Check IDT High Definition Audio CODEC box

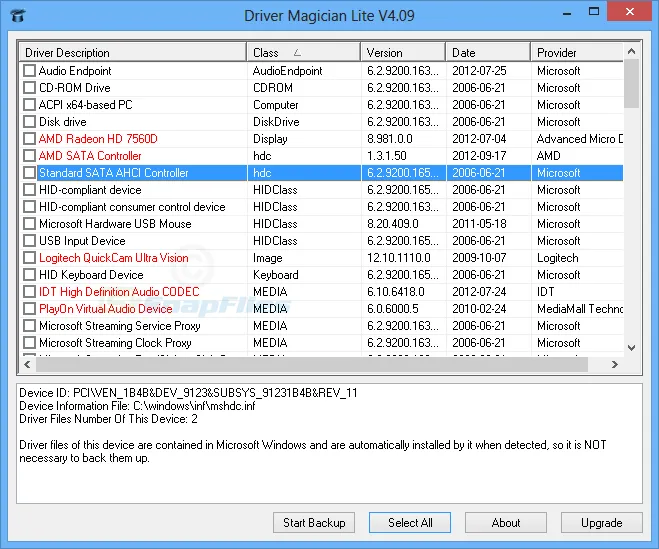click(29, 292)
